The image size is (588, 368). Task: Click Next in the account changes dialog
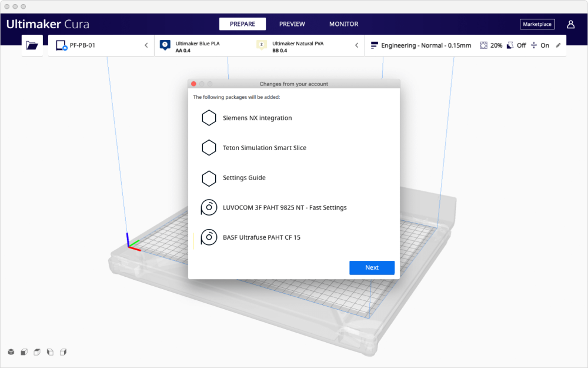coord(372,268)
